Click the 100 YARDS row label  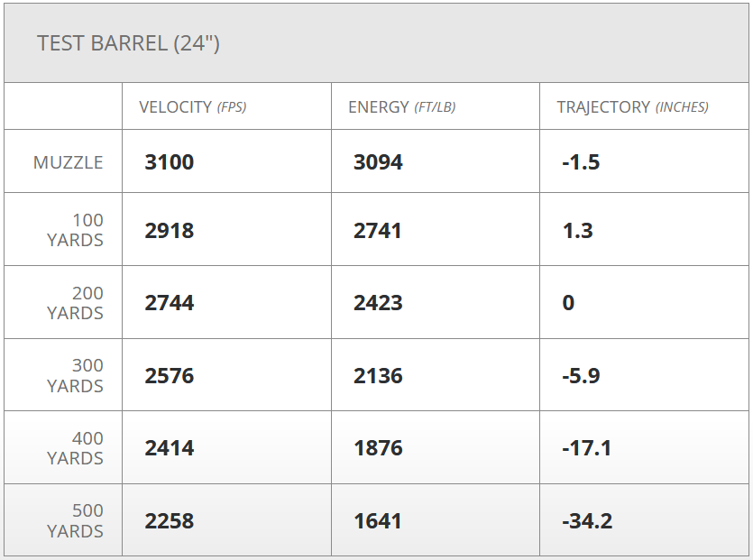[76, 230]
